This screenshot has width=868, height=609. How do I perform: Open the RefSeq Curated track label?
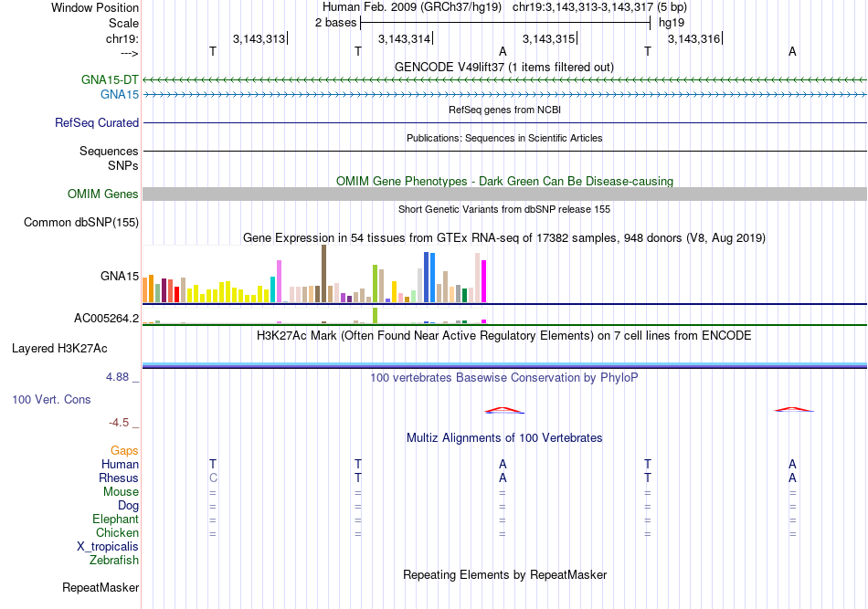pos(97,122)
